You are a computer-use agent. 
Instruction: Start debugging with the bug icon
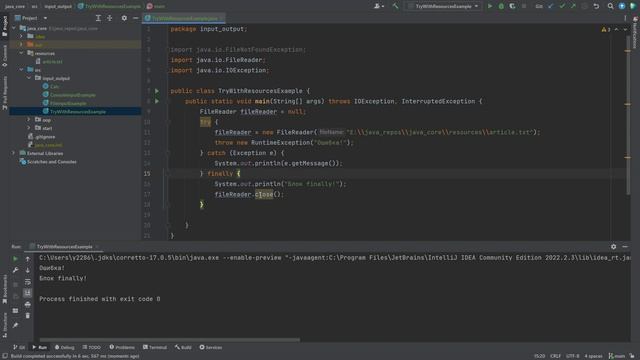pyautogui.click(x=501, y=6)
